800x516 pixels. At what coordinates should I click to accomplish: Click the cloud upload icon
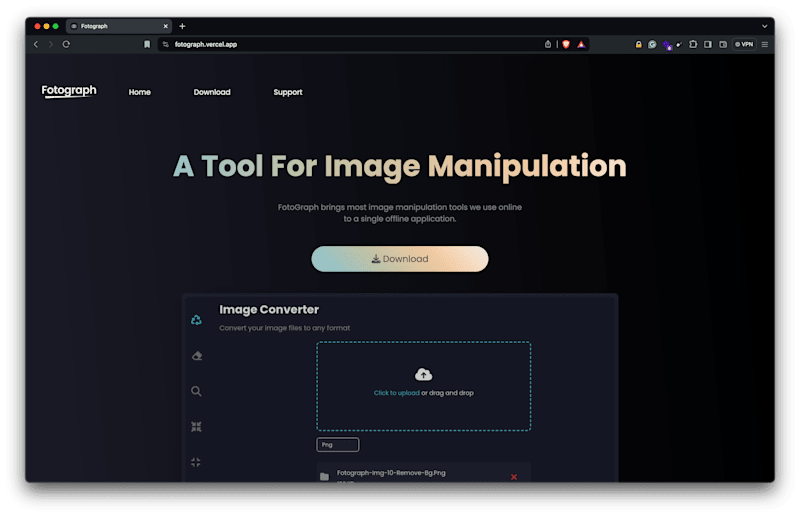(x=423, y=375)
